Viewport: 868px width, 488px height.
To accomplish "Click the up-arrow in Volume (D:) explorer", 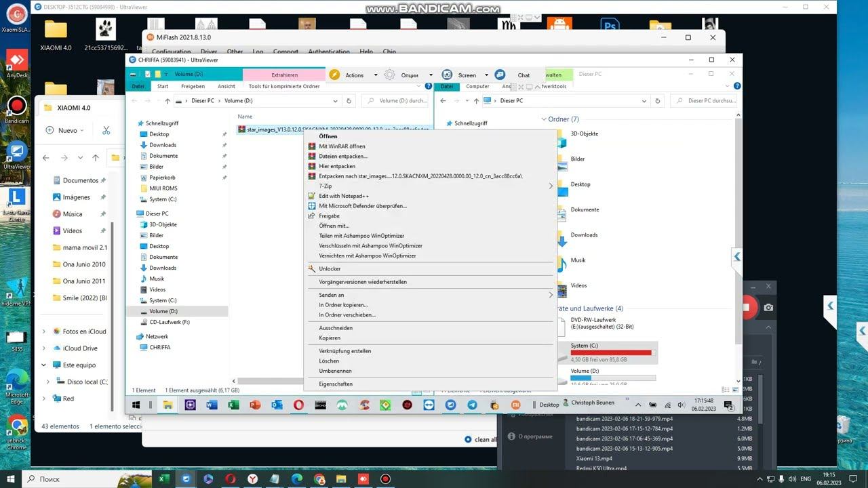I will (167, 101).
